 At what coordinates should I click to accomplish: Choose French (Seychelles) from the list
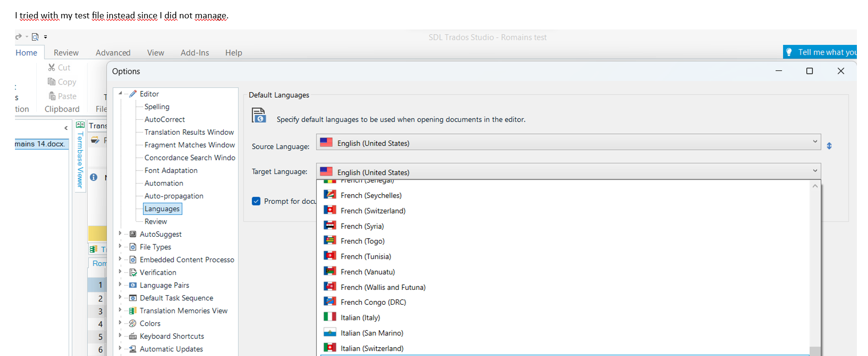click(x=564, y=195)
